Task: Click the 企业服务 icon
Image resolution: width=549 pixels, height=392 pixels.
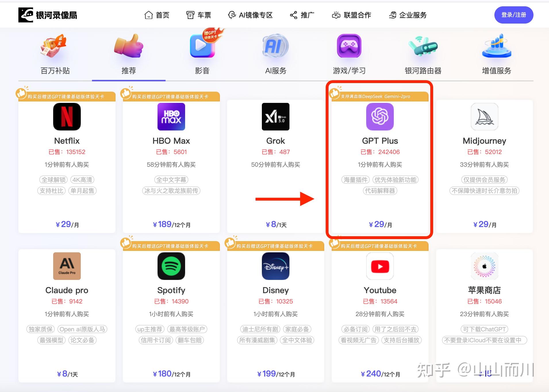Action: click(393, 15)
